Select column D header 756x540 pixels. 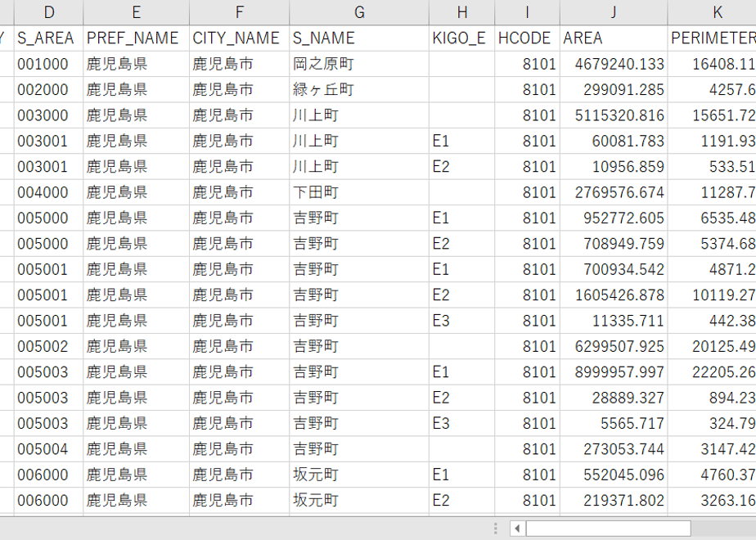pyautogui.click(x=49, y=12)
